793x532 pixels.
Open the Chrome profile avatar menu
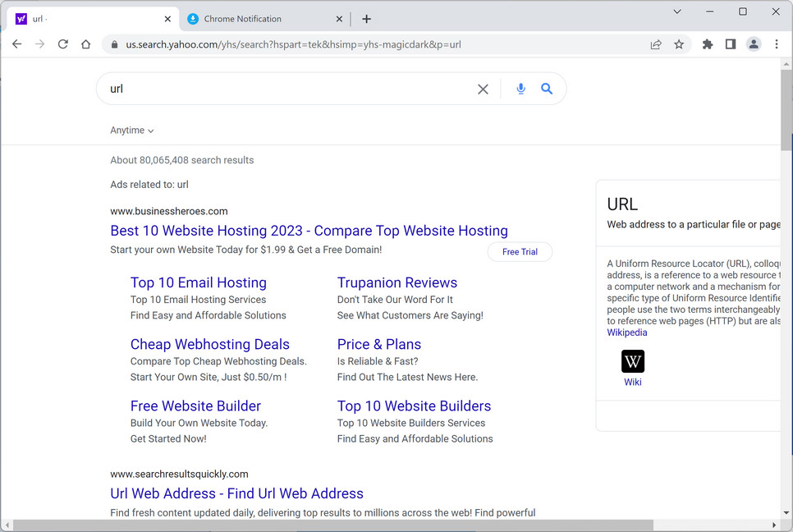[754, 44]
